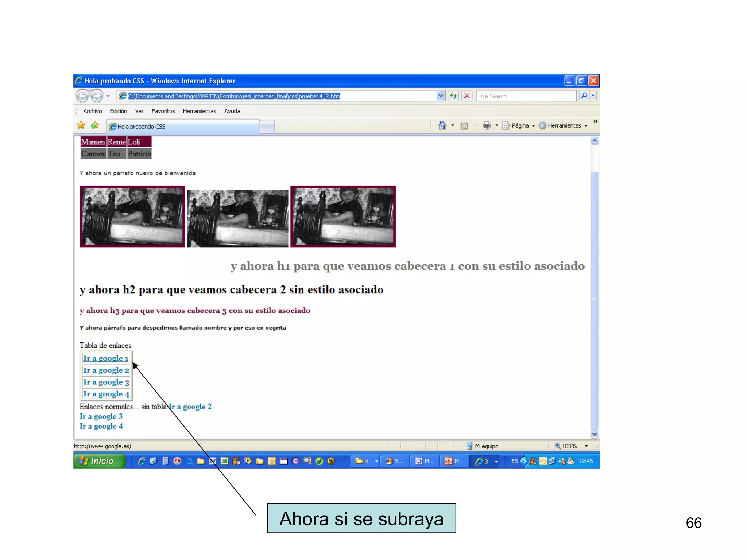Click the RSS feeds toolbar icon
Screen dimensions: 747x560
(464, 126)
